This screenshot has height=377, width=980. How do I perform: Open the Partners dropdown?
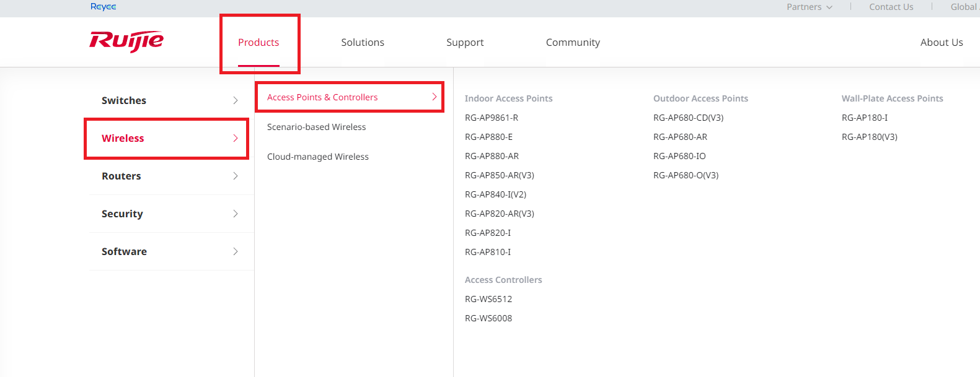coord(810,7)
